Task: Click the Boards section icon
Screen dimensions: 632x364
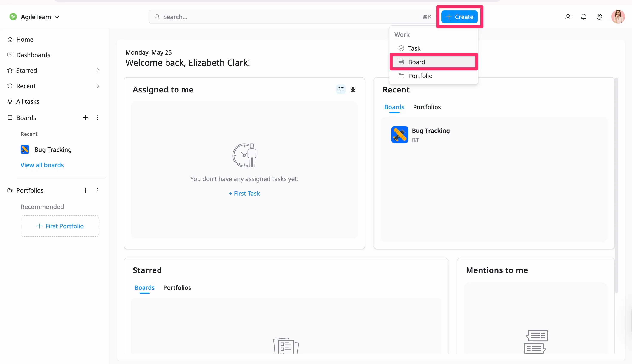Action: pos(10,118)
